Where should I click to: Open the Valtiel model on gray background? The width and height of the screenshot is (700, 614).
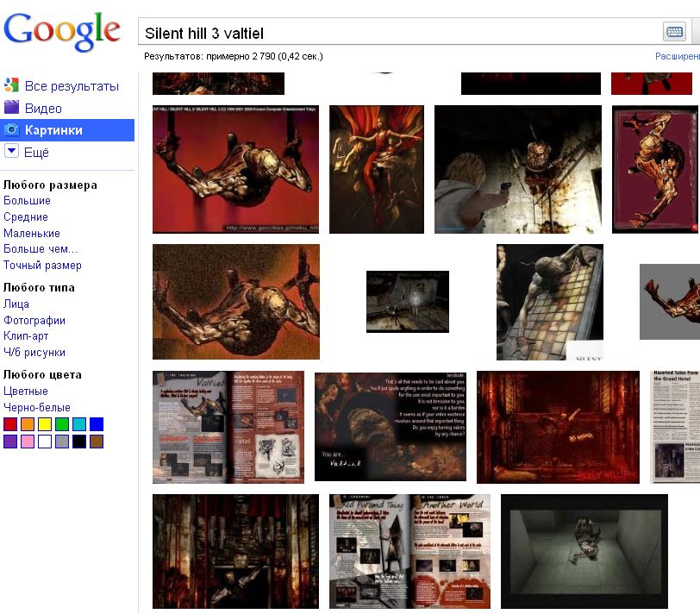pos(670,302)
